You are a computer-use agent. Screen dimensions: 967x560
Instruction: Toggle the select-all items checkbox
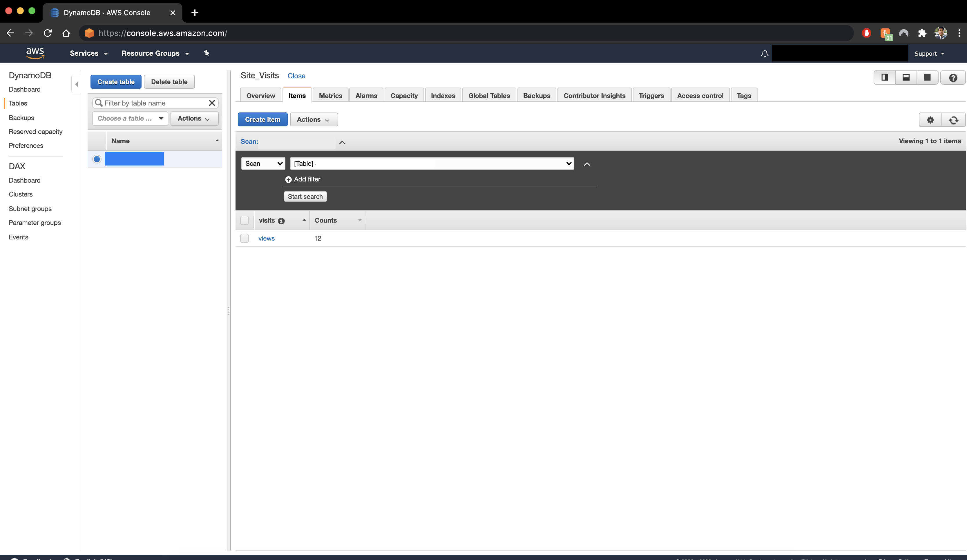[x=245, y=220]
